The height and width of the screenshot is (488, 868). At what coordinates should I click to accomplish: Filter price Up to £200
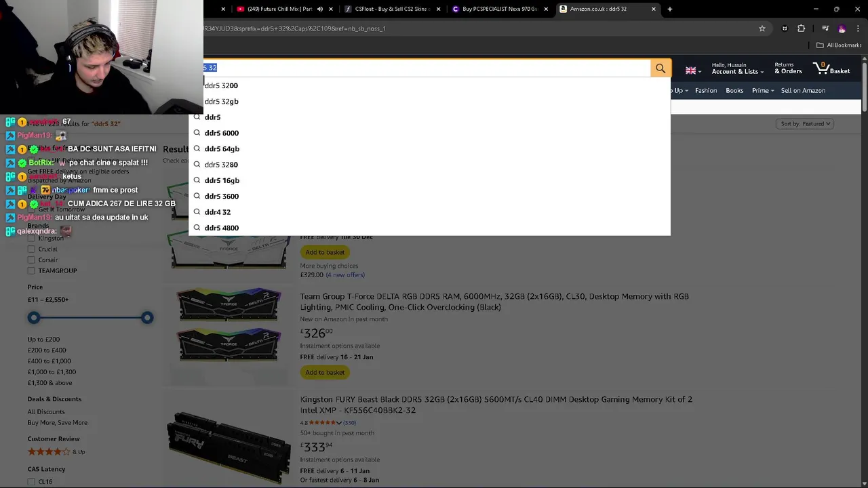43,339
